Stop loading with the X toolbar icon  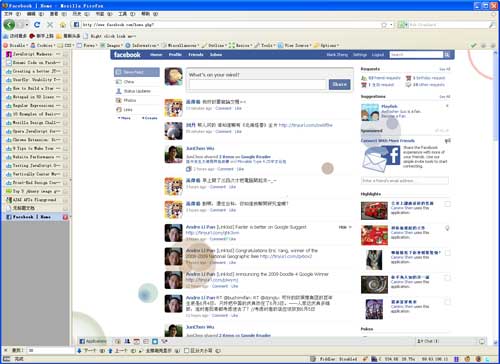50,25
